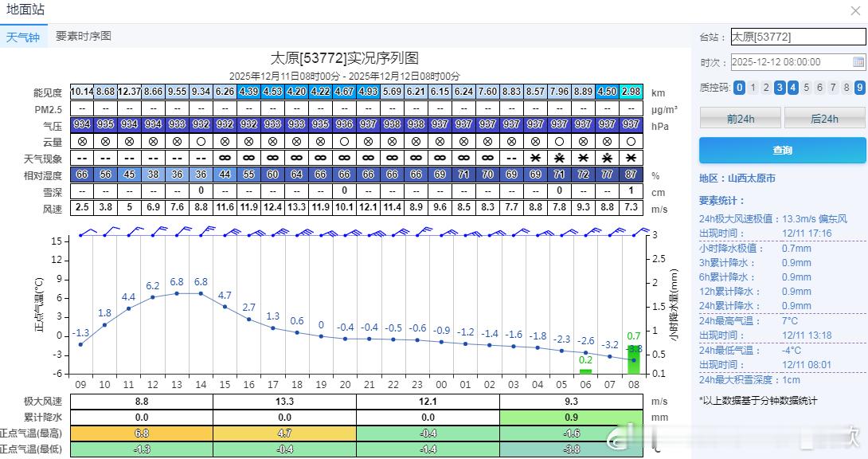Click the 6.2 temperature point label
The height and width of the screenshot is (459, 868).
click(x=153, y=286)
